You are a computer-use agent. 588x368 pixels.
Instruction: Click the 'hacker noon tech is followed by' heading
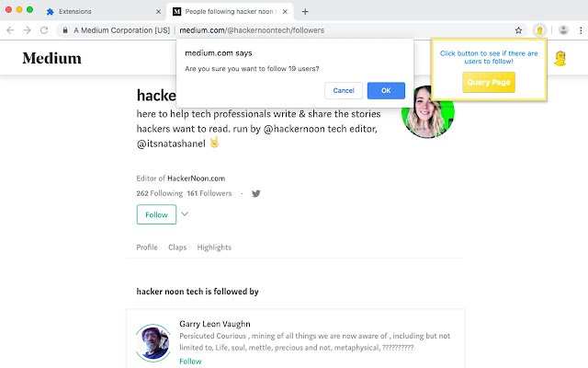(198, 292)
